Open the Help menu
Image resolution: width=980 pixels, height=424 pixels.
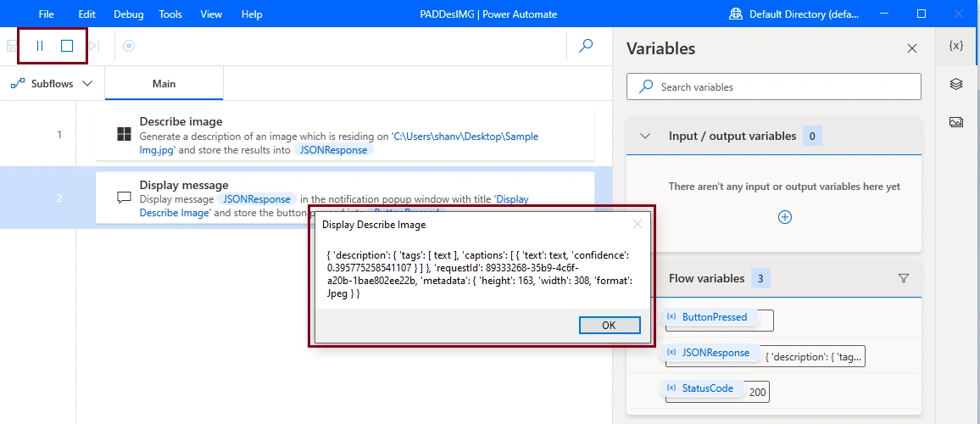tap(252, 14)
